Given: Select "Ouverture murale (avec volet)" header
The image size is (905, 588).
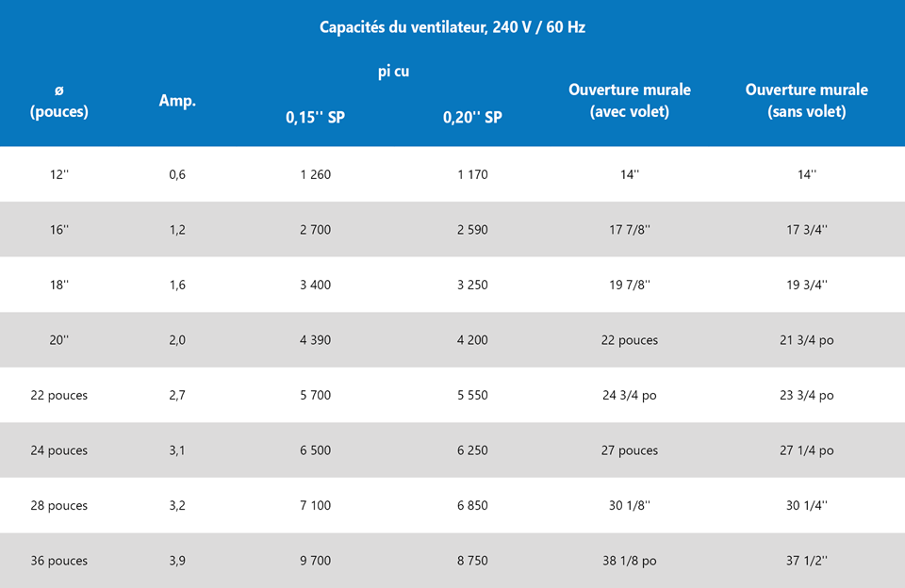Looking at the screenshot, I should pyautogui.click(x=629, y=101).
